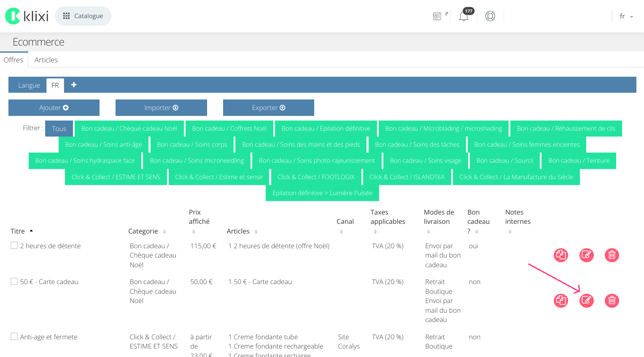
Task: Filter by Click & Collect / ESTIME ET SENS
Action: click(x=116, y=177)
